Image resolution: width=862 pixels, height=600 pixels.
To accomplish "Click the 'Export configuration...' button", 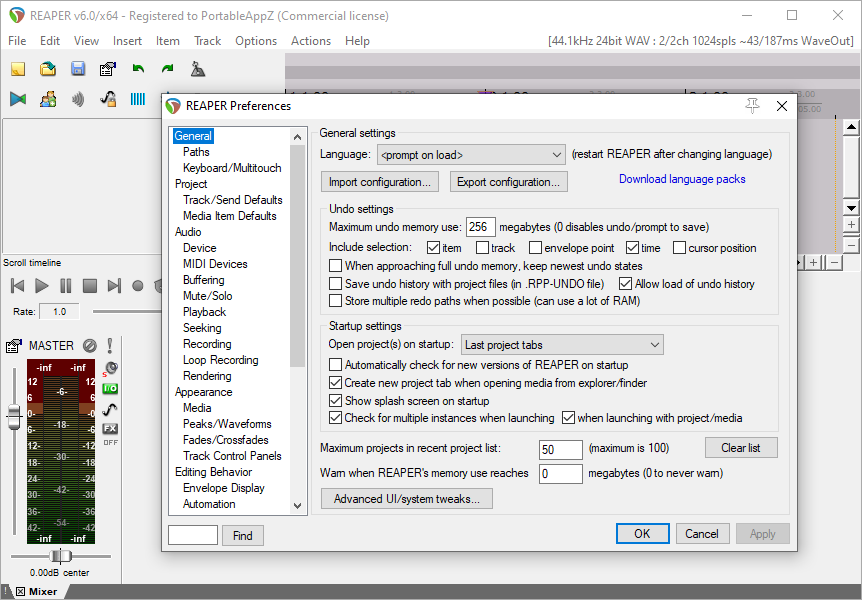I will (509, 182).
